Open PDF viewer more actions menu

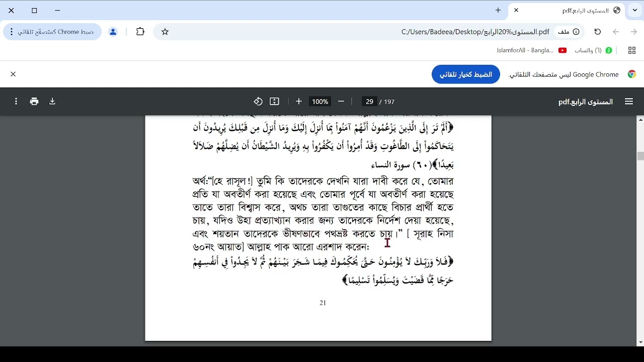(x=16, y=102)
